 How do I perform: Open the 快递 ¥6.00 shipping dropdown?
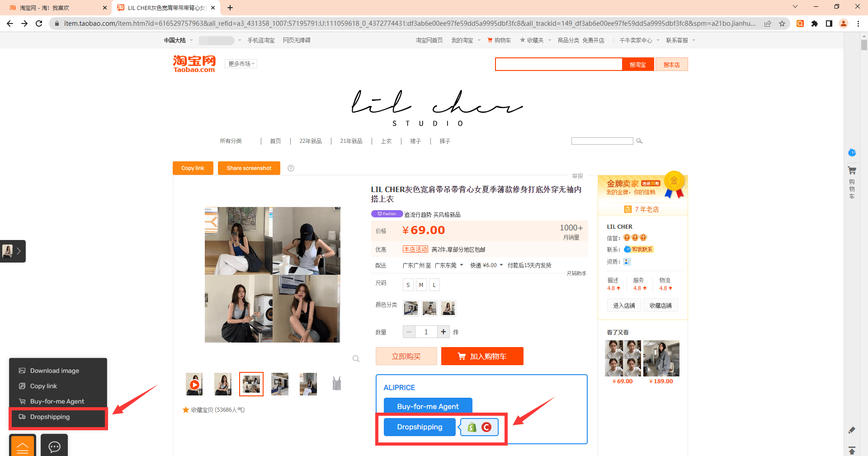coord(486,265)
